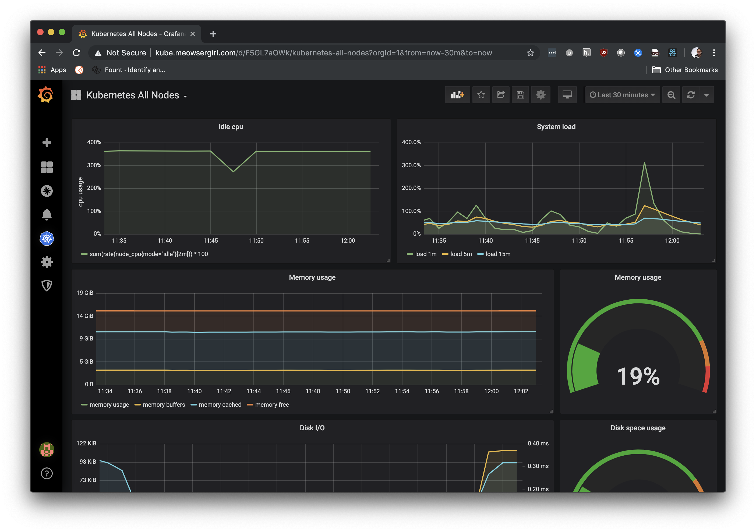The height and width of the screenshot is (532, 756).
Task: Toggle memory buffers legend series
Action: [x=164, y=405]
